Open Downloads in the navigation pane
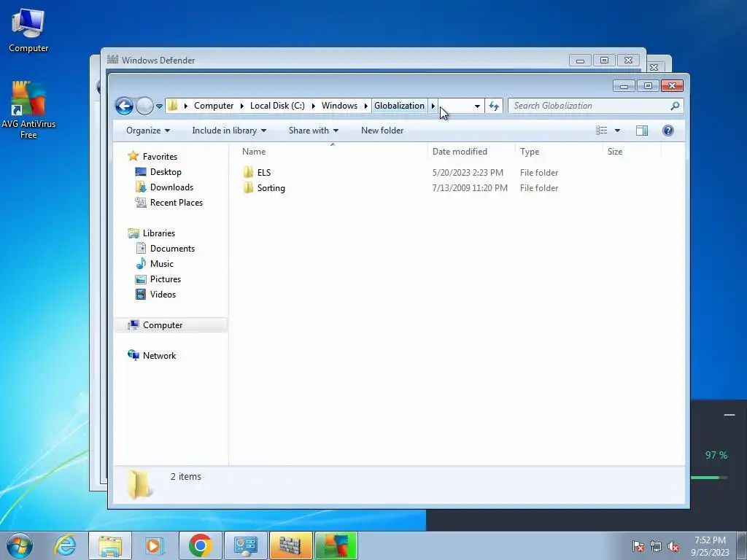747x560 pixels. tap(171, 187)
